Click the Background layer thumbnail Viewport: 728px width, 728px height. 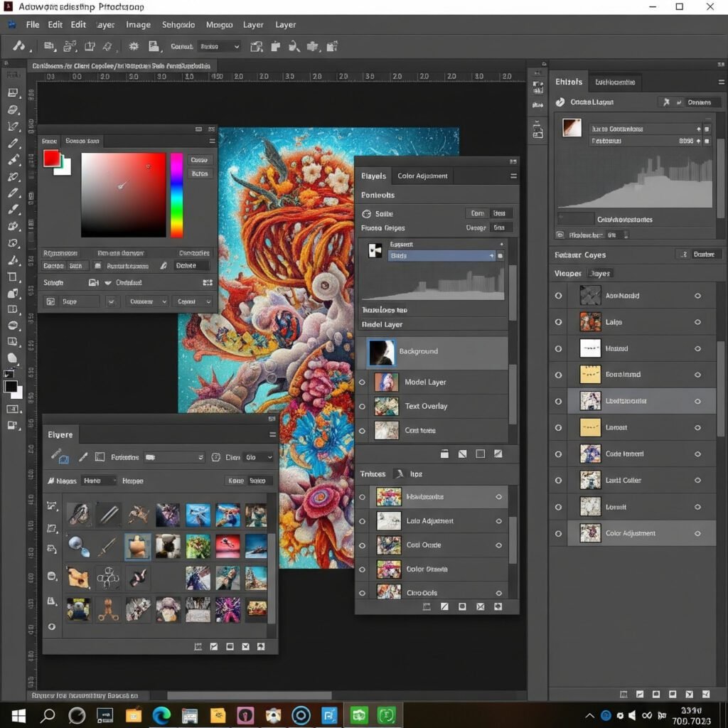coord(381,351)
